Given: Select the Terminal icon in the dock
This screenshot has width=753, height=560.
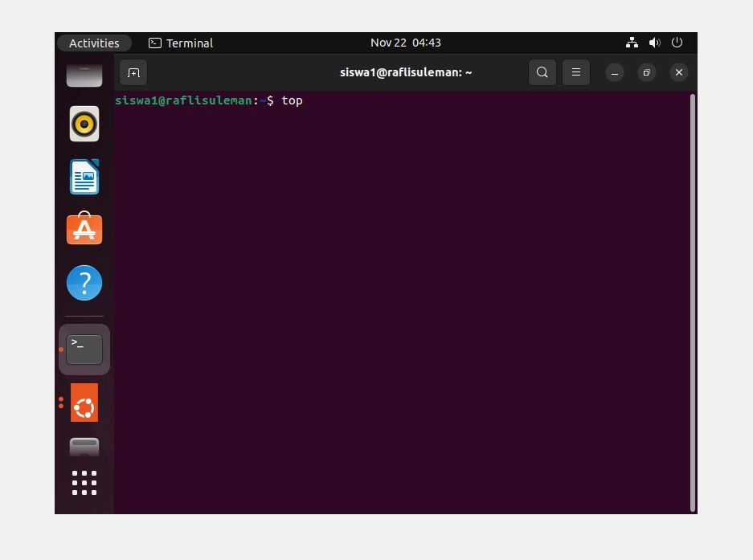Looking at the screenshot, I should coord(84,349).
